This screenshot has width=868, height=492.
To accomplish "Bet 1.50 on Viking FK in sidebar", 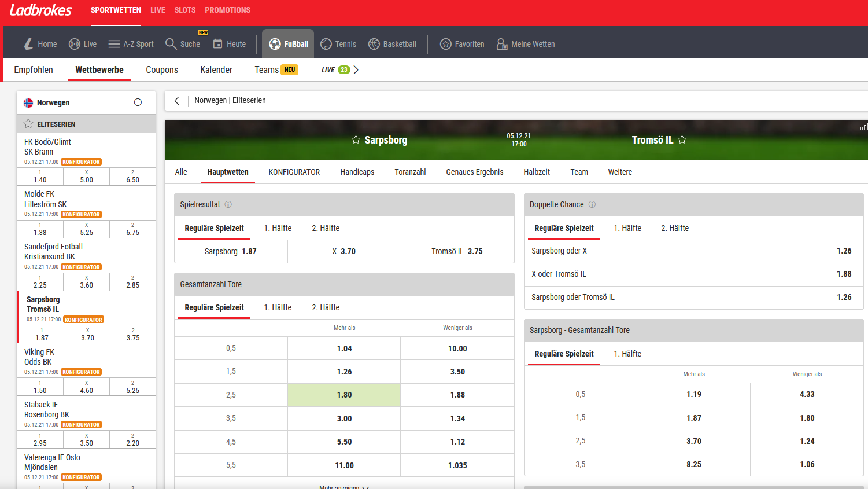I will 40,387.
